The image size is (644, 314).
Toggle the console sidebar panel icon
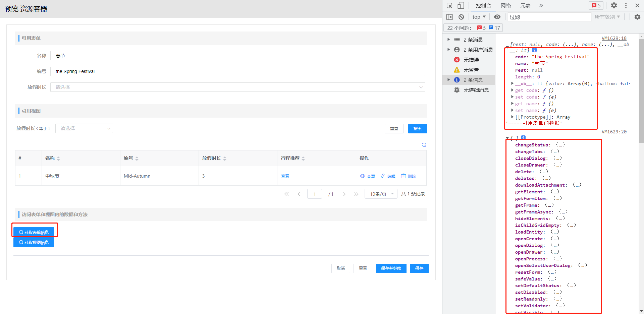(450, 17)
